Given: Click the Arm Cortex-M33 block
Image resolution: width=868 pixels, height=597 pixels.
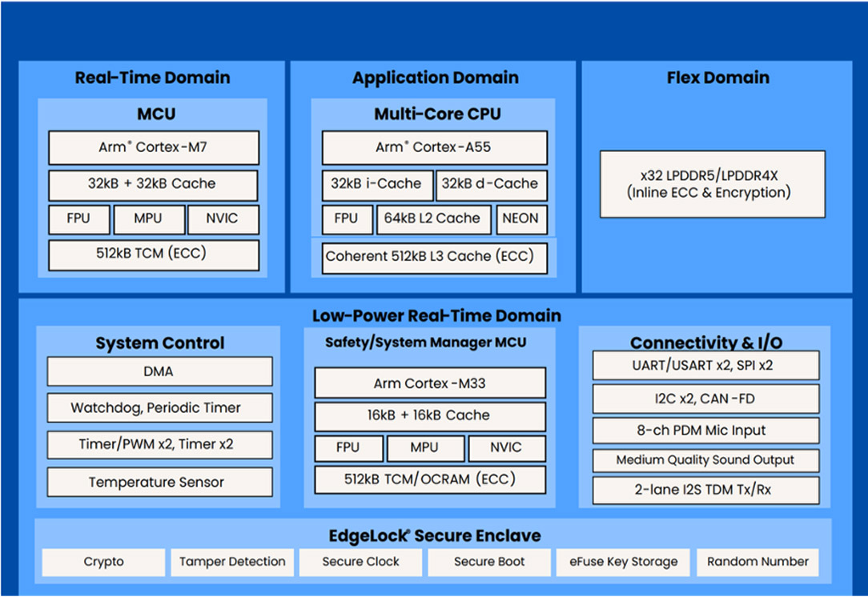Looking at the screenshot, I should click(x=429, y=383).
